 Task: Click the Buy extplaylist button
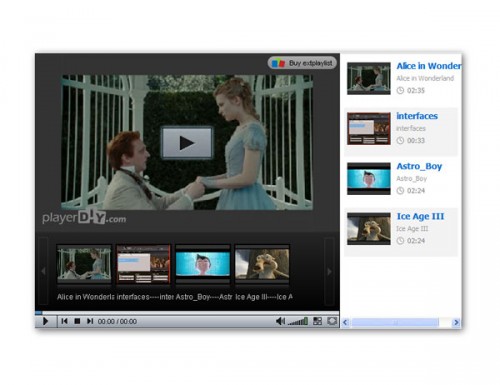[x=302, y=63]
